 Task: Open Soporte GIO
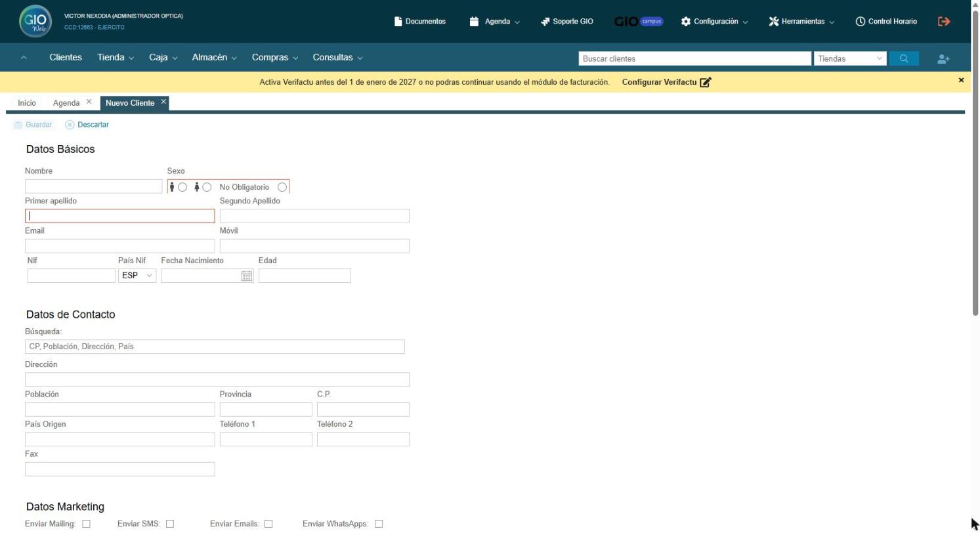click(x=567, y=22)
